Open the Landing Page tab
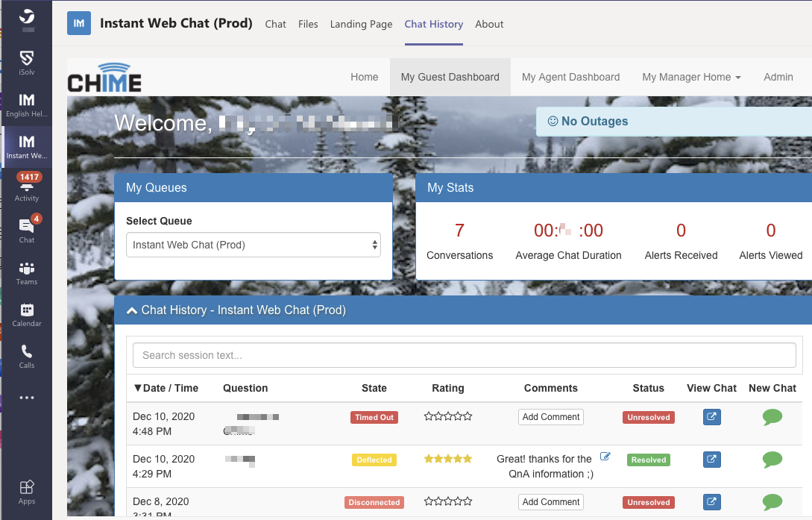 point(361,25)
